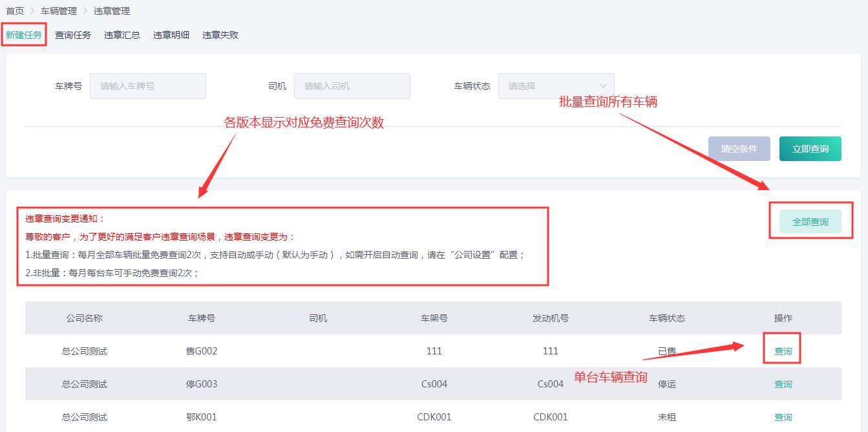Focus the 司机 input field
868x432 pixels.
point(352,86)
